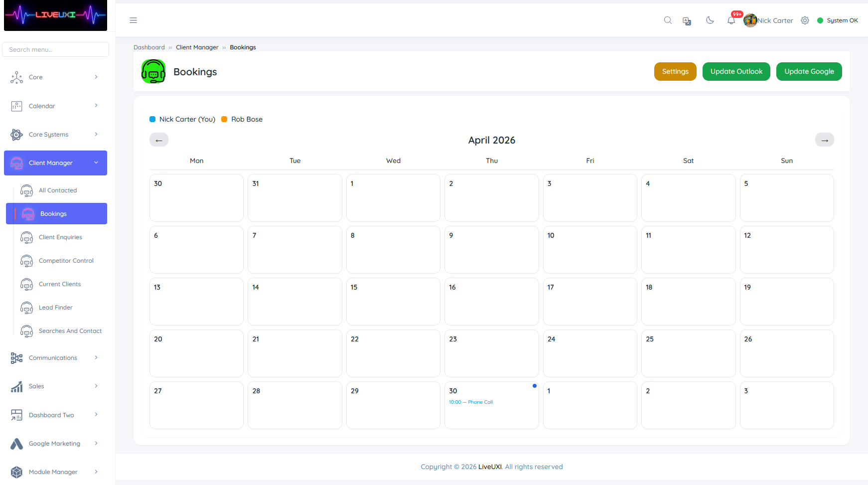The image size is (868, 485).
Task: Open the search magnifier icon
Action: [668, 20]
